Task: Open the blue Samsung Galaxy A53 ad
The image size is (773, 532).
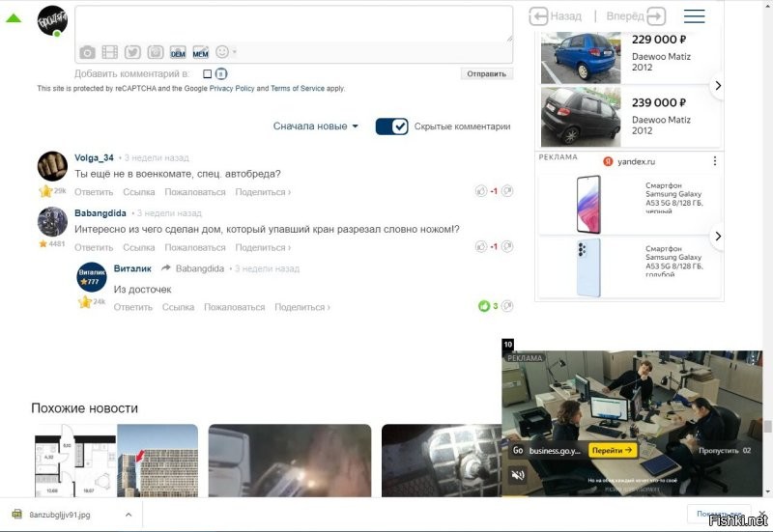Action: point(630,267)
